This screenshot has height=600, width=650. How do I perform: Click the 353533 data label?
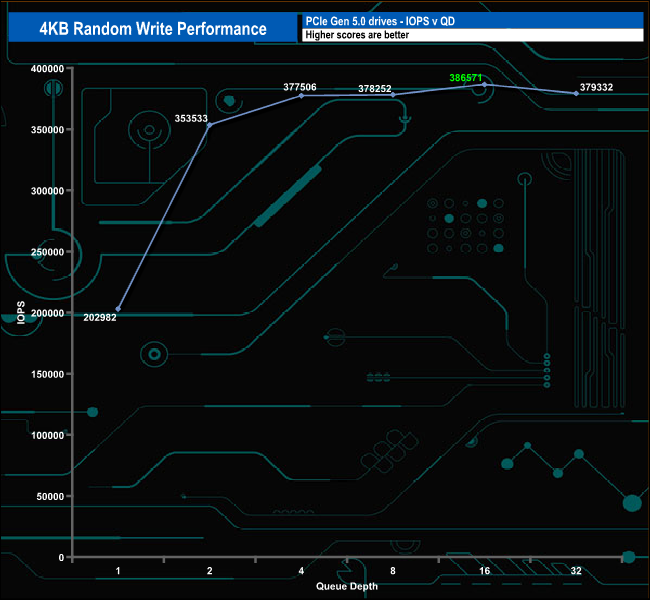click(191, 117)
